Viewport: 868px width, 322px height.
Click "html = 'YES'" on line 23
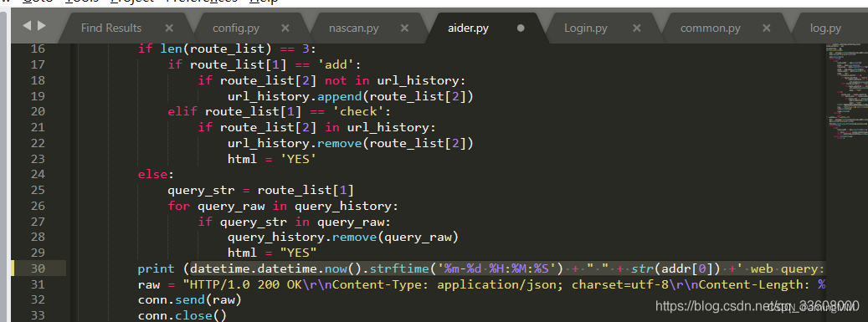pos(272,159)
